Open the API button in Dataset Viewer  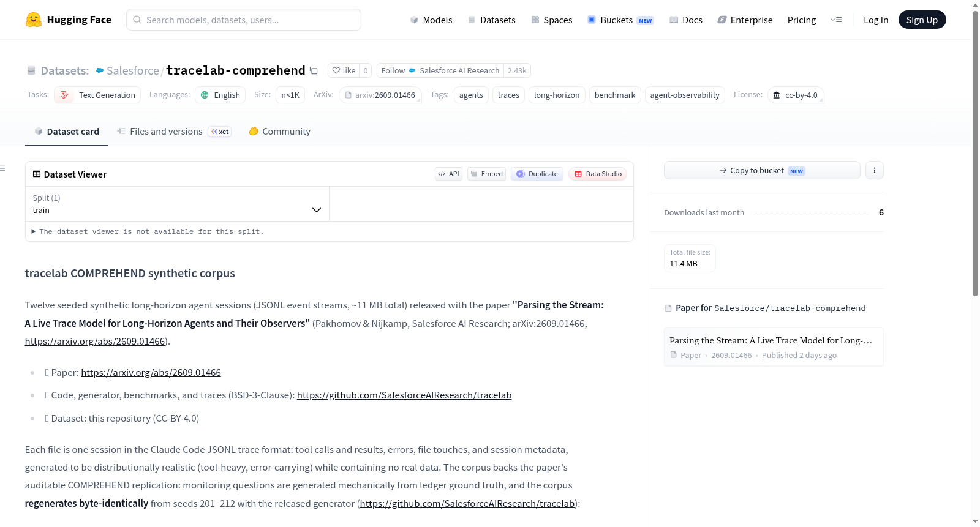pos(448,174)
